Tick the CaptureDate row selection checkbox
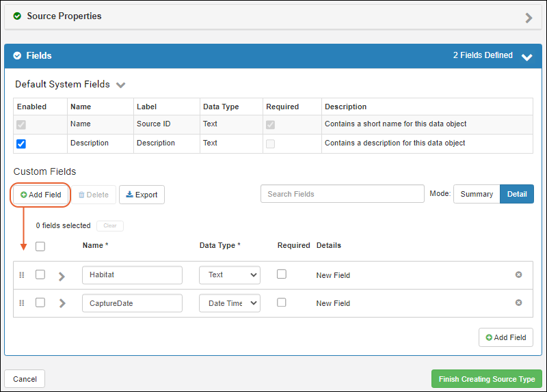Screen dimensions: 547x392 (40, 303)
